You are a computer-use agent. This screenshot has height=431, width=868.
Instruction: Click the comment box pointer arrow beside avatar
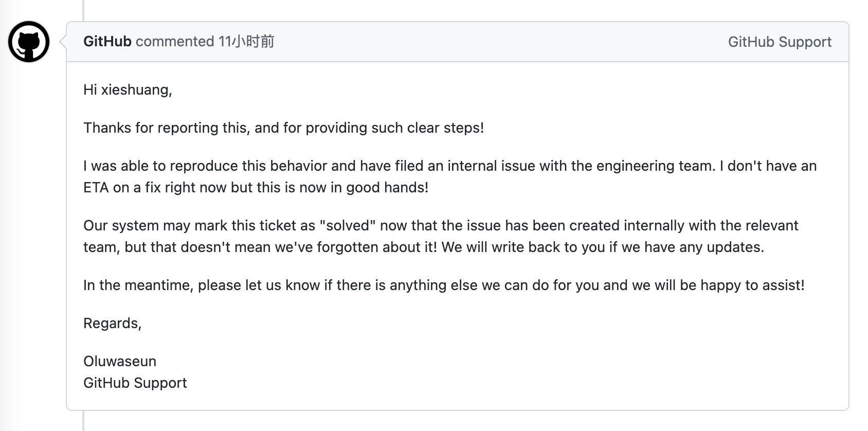coord(63,42)
